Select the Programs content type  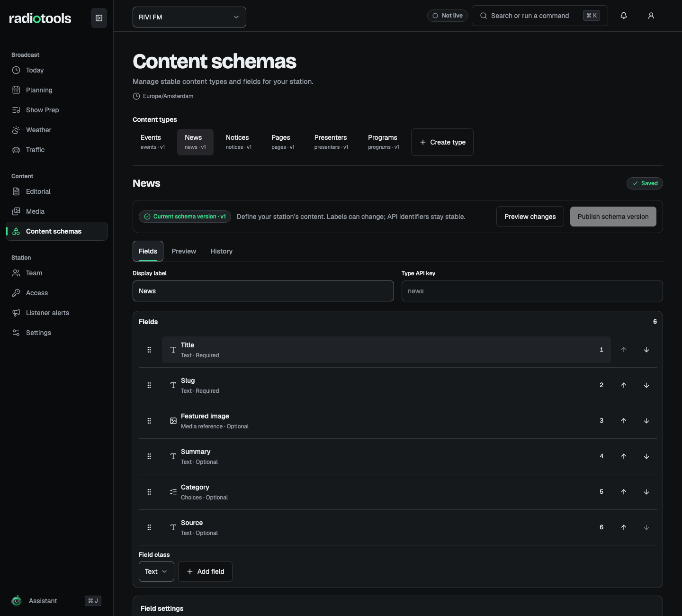[383, 142]
